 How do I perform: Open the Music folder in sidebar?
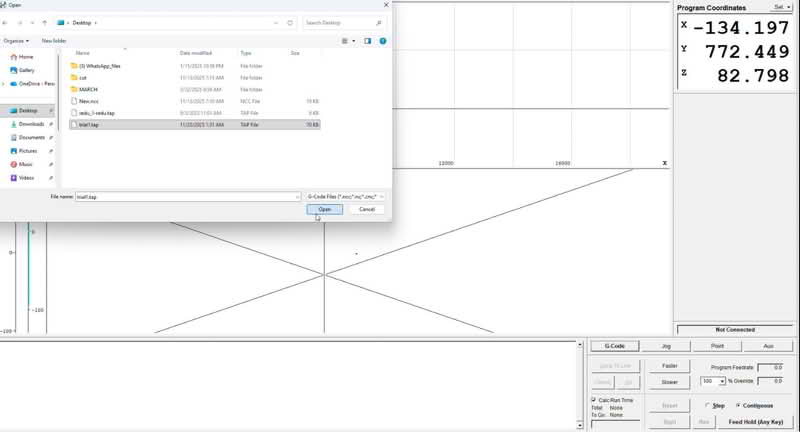click(26, 164)
